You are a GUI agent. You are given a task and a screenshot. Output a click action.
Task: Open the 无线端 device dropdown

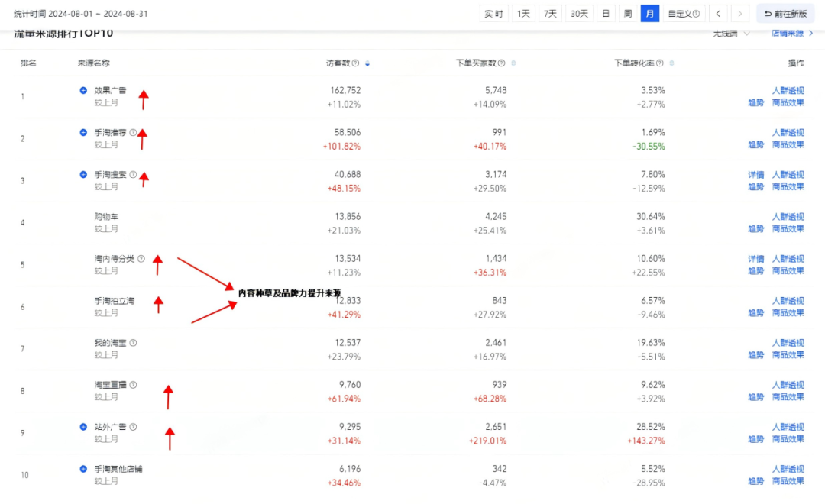(x=731, y=34)
